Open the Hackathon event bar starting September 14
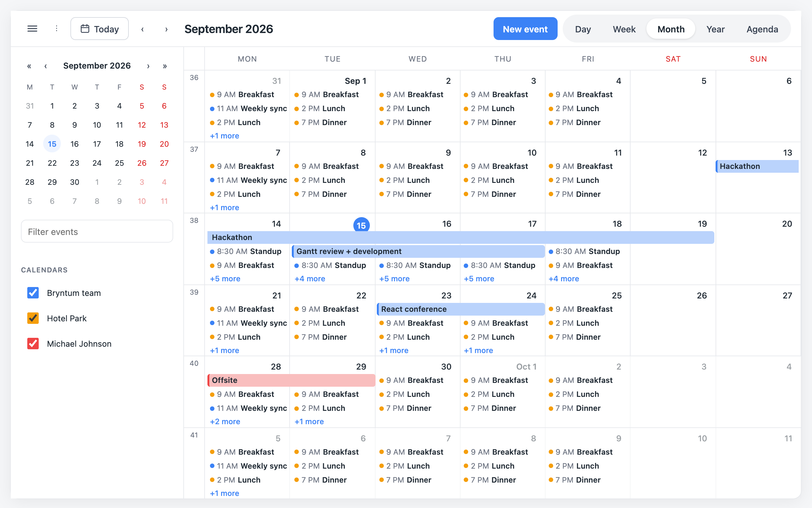 click(461, 237)
